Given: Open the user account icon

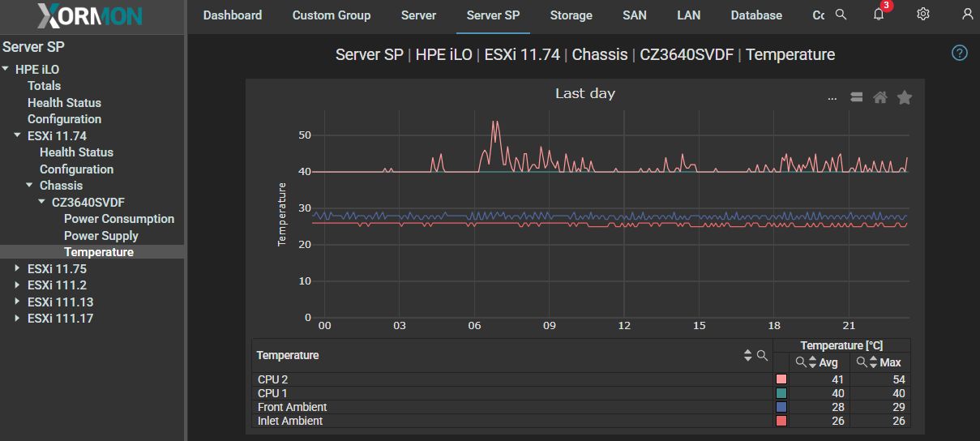Looking at the screenshot, I should (967, 15).
